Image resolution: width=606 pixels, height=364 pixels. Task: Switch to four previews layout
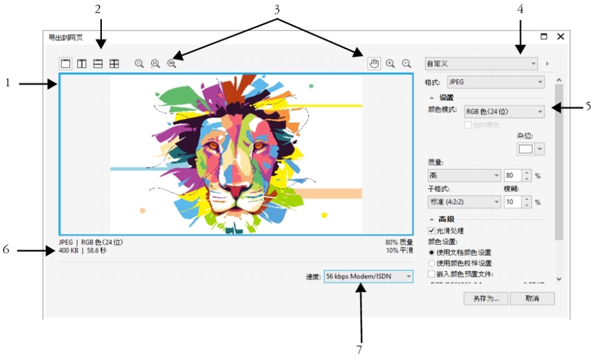[x=114, y=63]
